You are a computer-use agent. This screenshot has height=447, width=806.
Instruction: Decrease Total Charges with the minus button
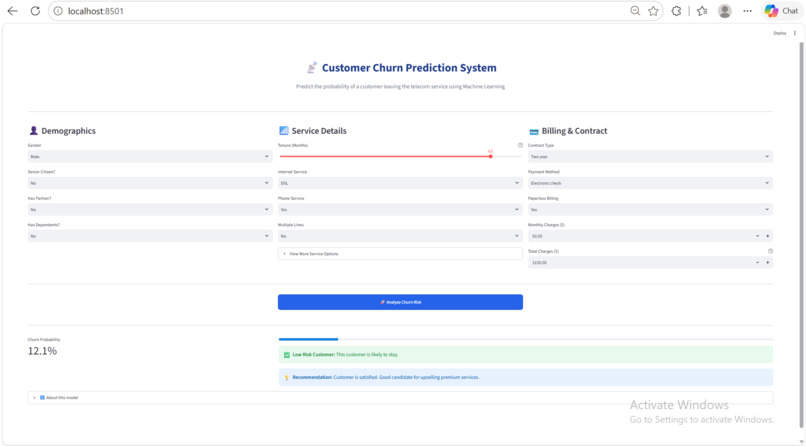[757, 263]
